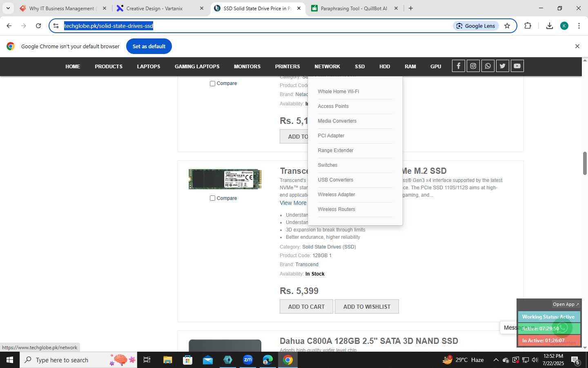
Task: Open the Instagram social icon
Action: coord(473,66)
